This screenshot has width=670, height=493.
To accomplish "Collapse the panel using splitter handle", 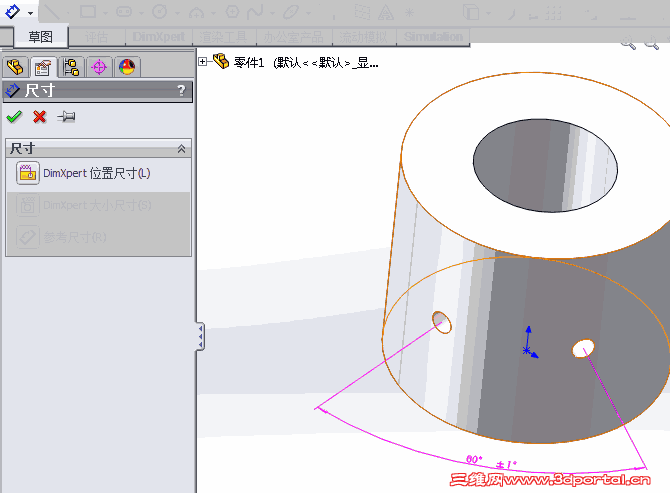I will coord(200,336).
